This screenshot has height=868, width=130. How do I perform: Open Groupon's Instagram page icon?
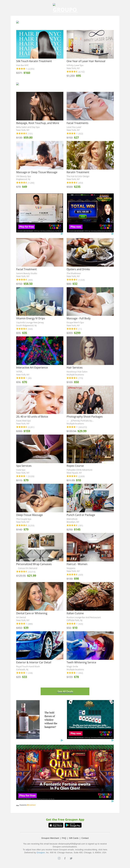click(59, 858)
